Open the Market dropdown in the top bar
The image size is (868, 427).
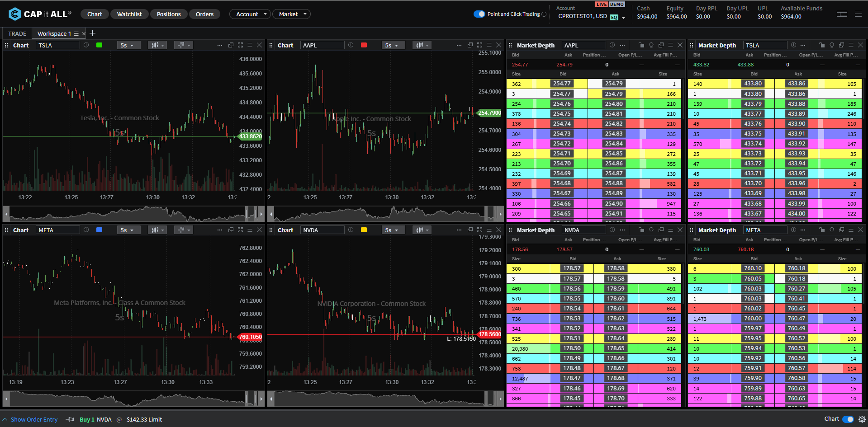pos(291,14)
